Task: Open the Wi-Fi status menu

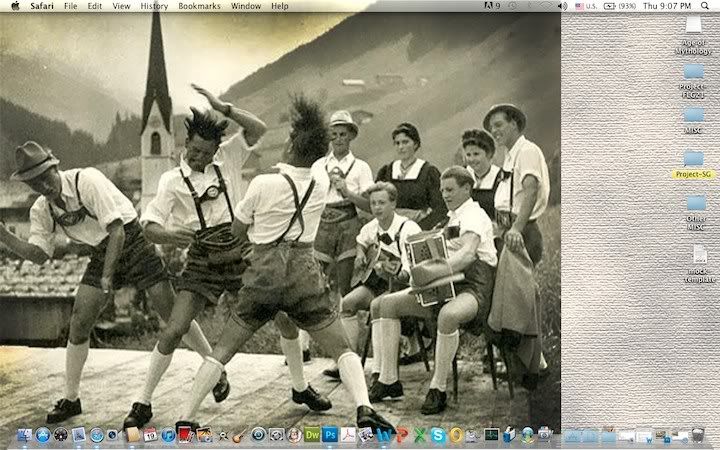Action: 545,6
